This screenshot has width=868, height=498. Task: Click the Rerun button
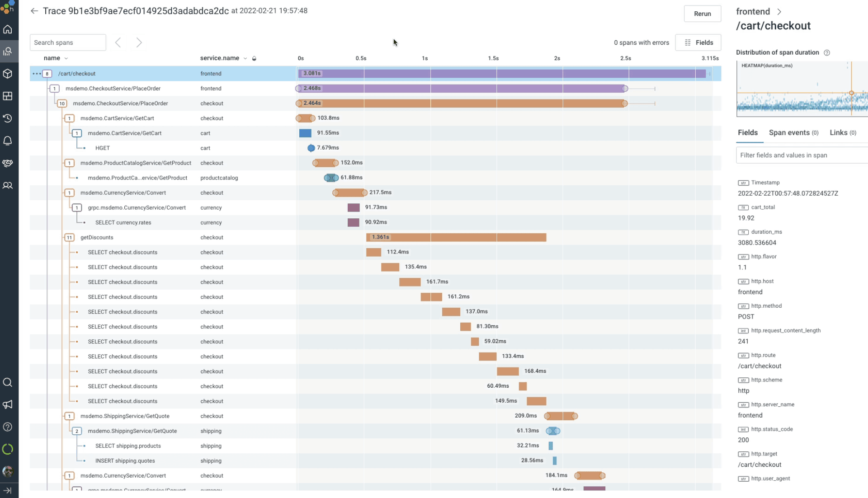click(x=702, y=14)
